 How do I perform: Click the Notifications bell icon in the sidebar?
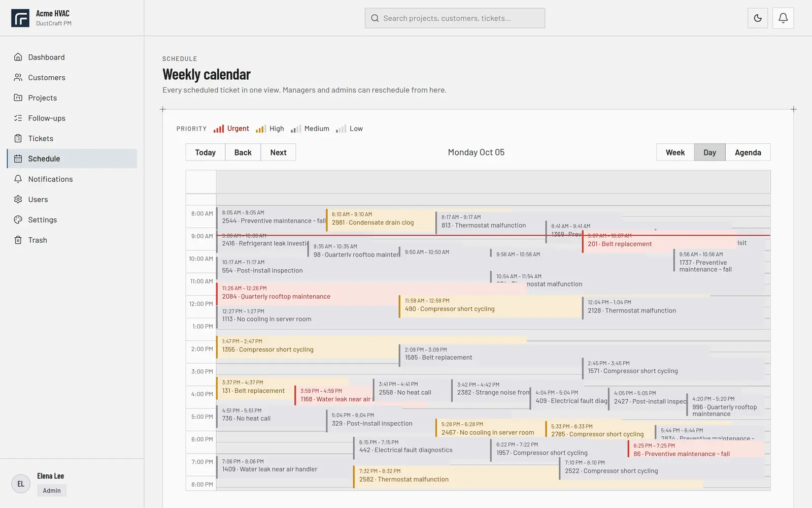(18, 179)
